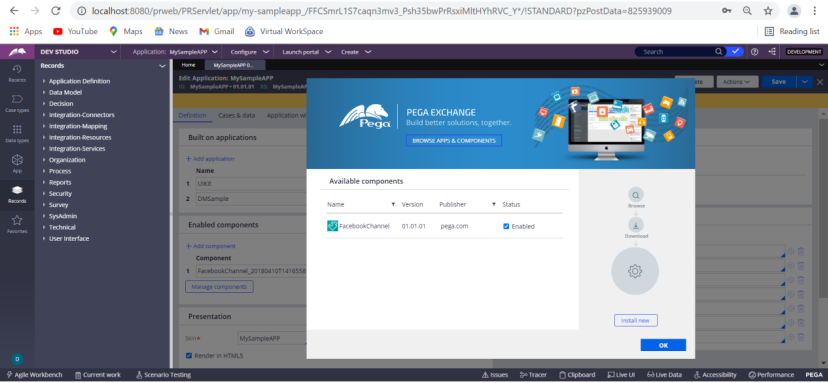Open the Save button dropdown arrow
Screen dimensions: 828x383
[x=804, y=82]
